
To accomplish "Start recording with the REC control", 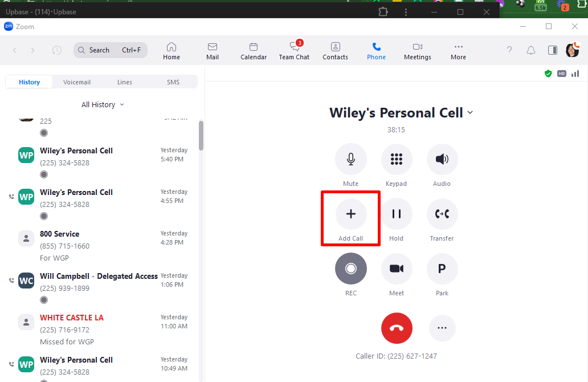I will 350,269.
